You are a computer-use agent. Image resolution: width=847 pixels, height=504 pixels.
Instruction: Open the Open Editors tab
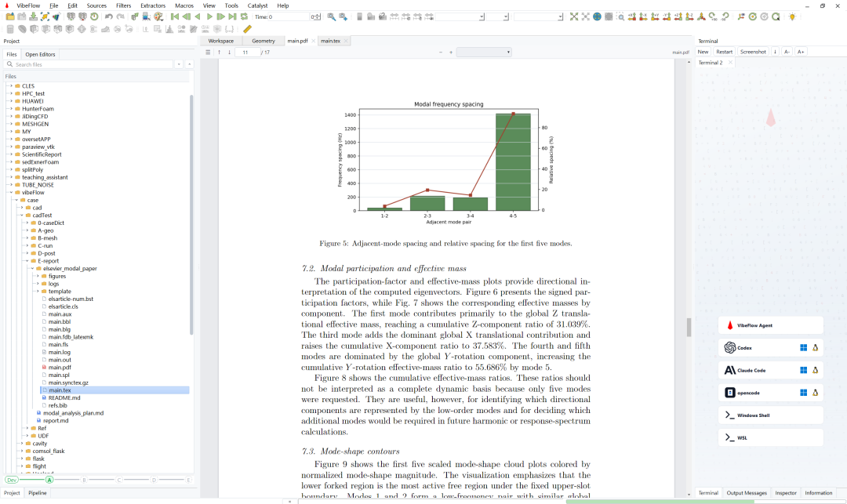(x=40, y=55)
